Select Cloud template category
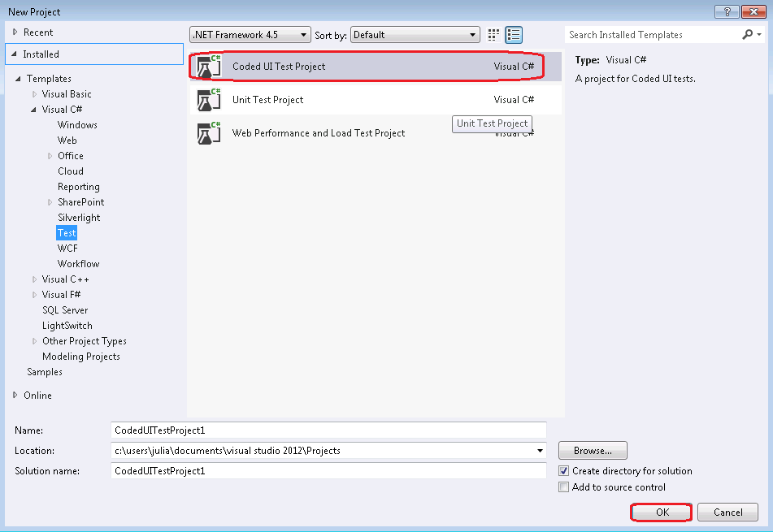This screenshot has height=532, width=773. 71,171
